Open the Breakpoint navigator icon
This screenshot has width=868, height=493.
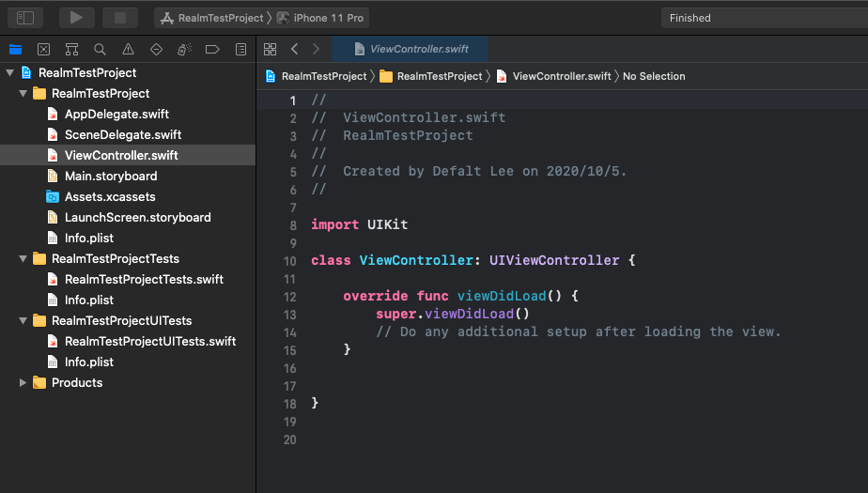coord(212,49)
